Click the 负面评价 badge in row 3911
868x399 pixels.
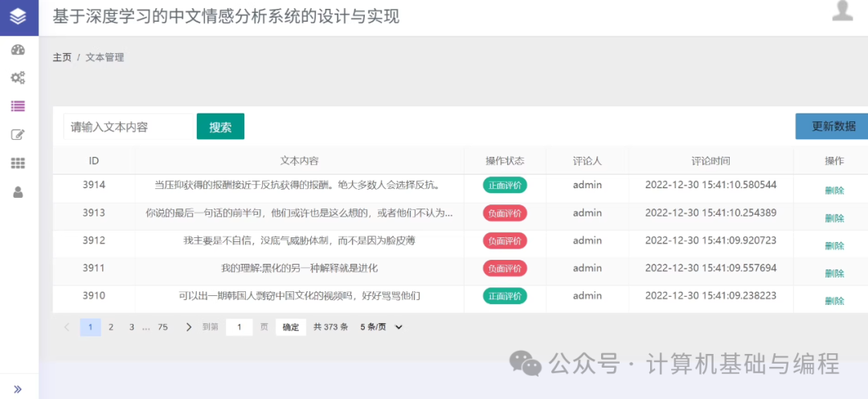[x=505, y=269]
